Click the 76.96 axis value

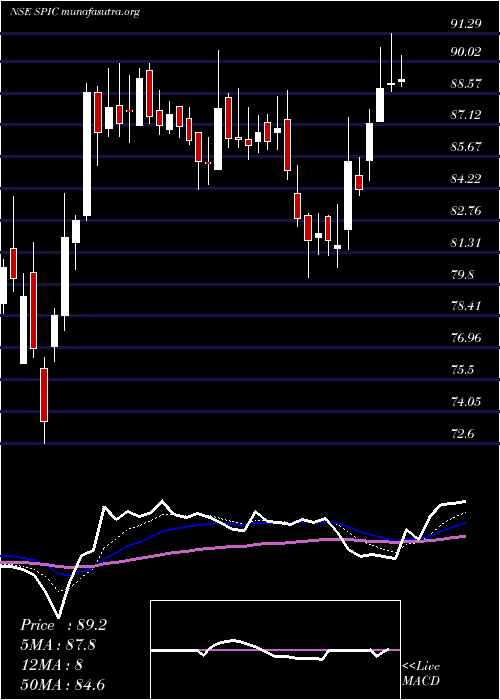[x=466, y=338]
